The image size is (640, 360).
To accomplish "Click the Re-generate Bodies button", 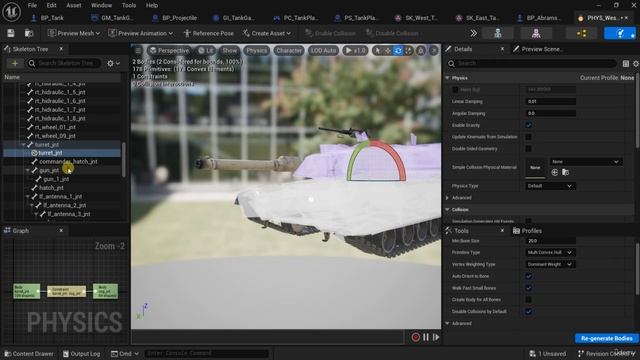I will click(x=606, y=338).
